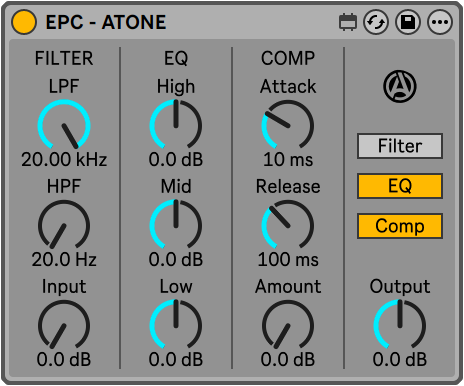Click the Input knob label
464x386 pixels.
64,287
